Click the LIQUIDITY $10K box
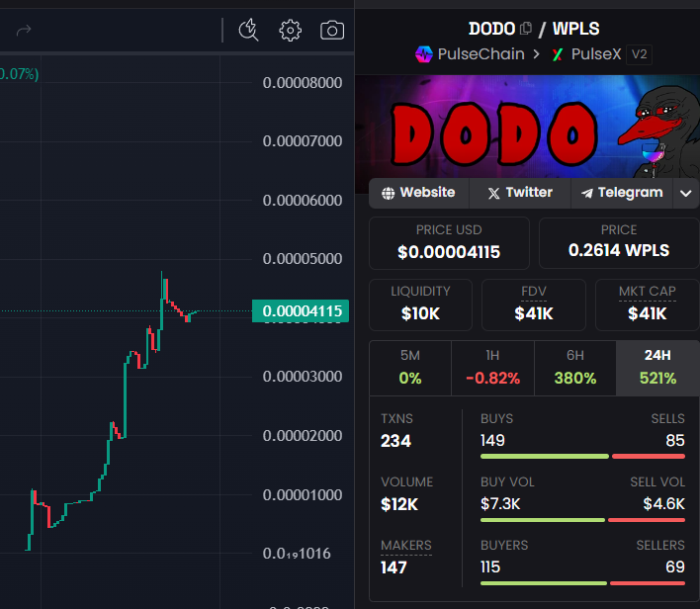The image size is (700, 609). 420,304
